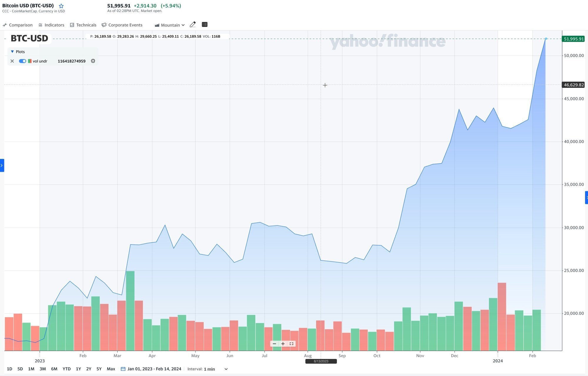Image resolution: width=588 pixels, height=376 pixels.
Task: Select the 5Y time range
Action: [99, 369]
